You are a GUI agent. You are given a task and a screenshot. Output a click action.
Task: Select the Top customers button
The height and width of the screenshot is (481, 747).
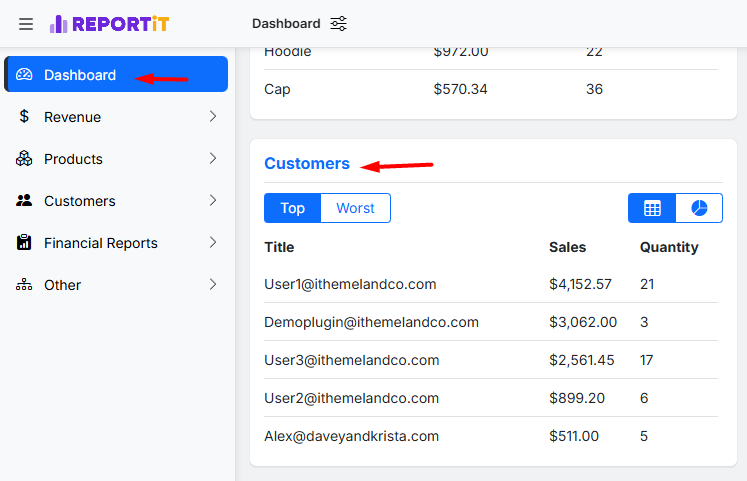pos(292,208)
